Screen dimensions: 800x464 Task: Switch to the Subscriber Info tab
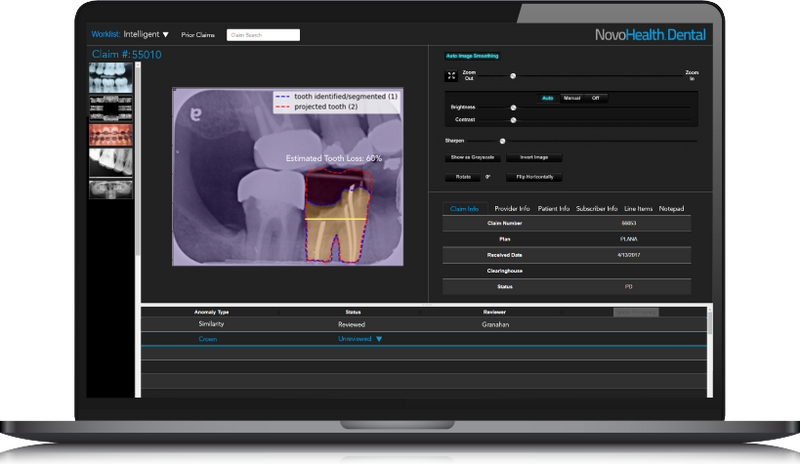[x=596, y=209]
